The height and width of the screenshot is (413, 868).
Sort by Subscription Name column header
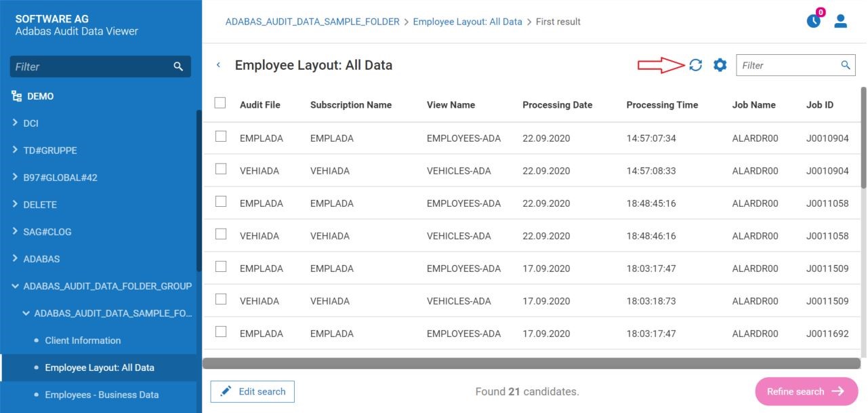pyautogui.click(x=351, y=105)
